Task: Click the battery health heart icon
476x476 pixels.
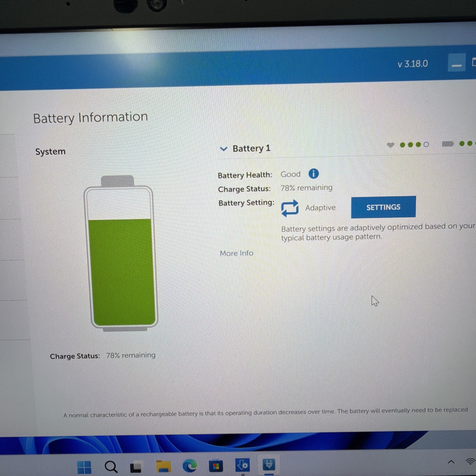Action: [390, 145]
